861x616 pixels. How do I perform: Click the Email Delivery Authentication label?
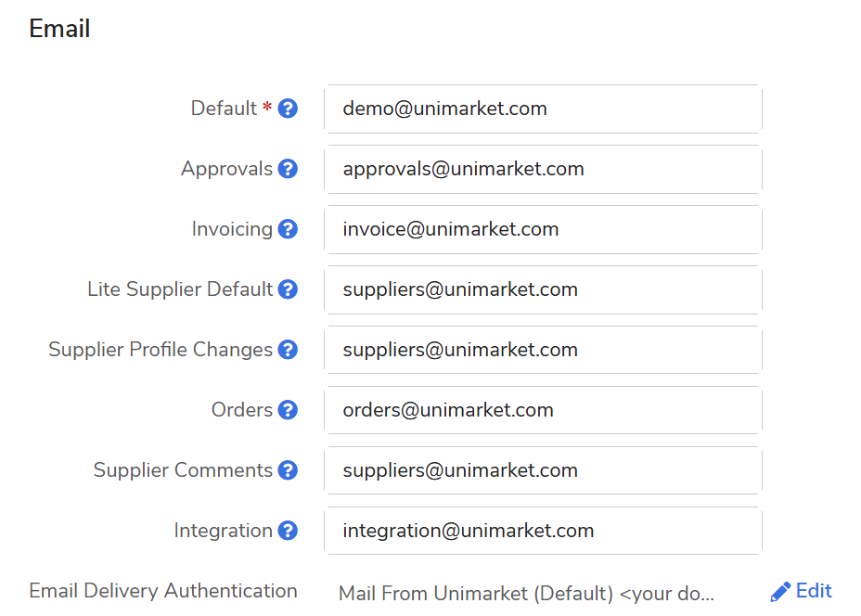pyautogui.click(x=163, y=591)
